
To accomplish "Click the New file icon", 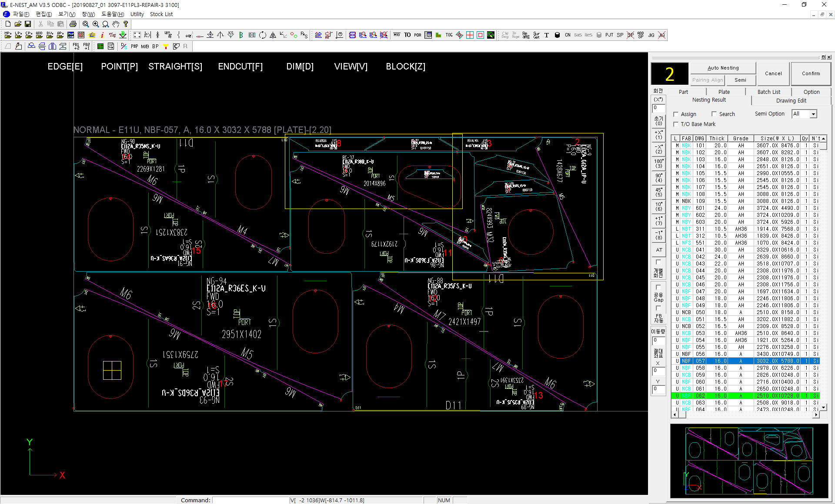I will coord(8,24).
